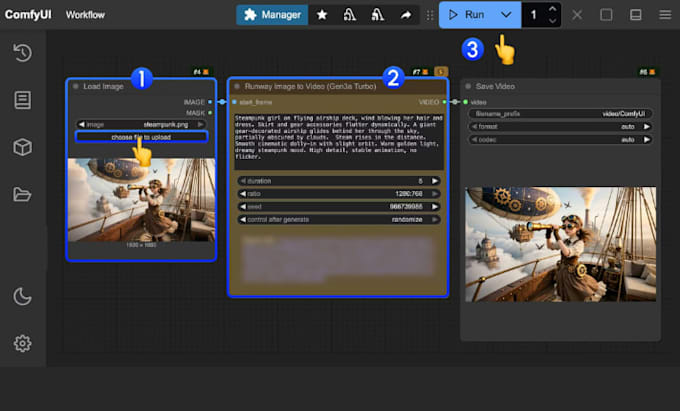This screenshot has width=680, height=411.
Task: Click the Save Video node title
Action: (x=495, y=86)
